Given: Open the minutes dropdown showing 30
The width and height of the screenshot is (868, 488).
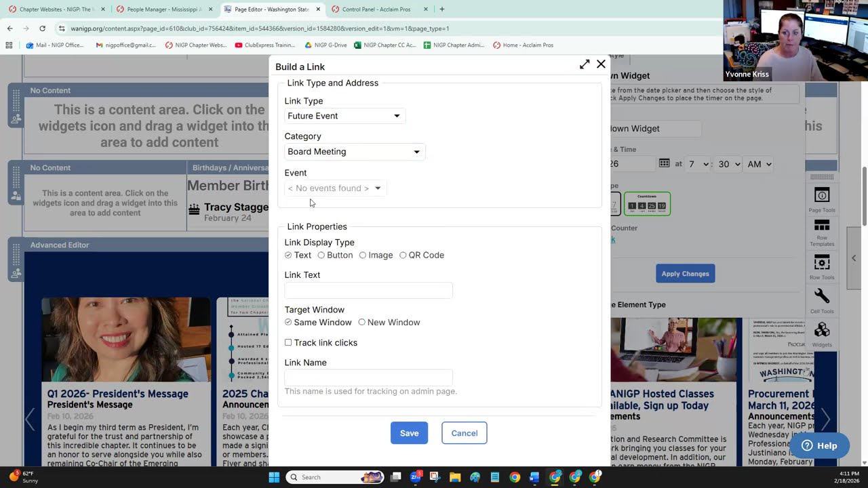Looking at the screenshot, I should point(729,164).
